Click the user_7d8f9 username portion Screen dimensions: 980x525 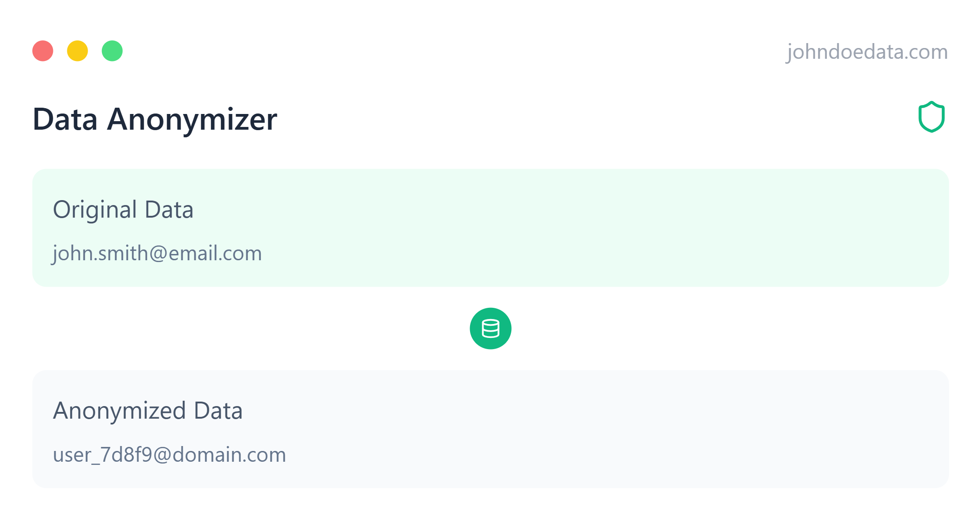pyautogui.click(x=103, y=455)
